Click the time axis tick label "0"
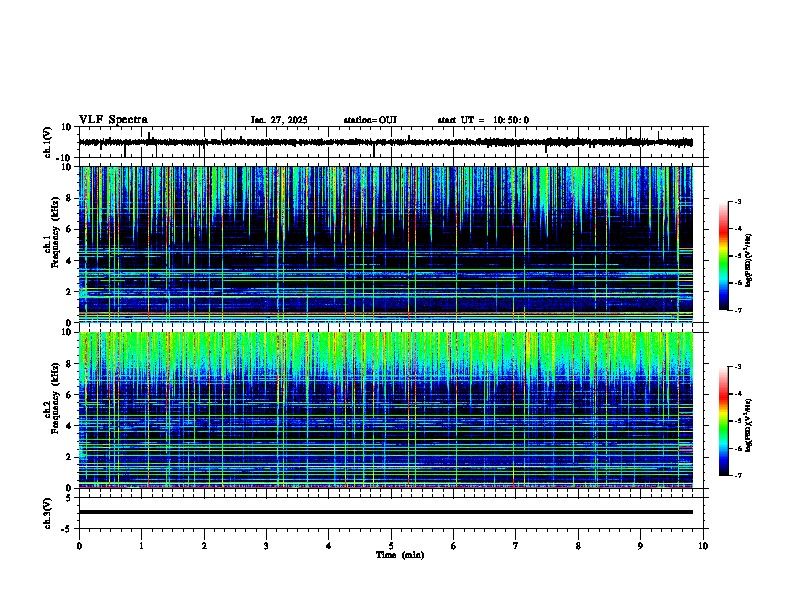This screenshot has width=792, height=612. click(79, 546)
